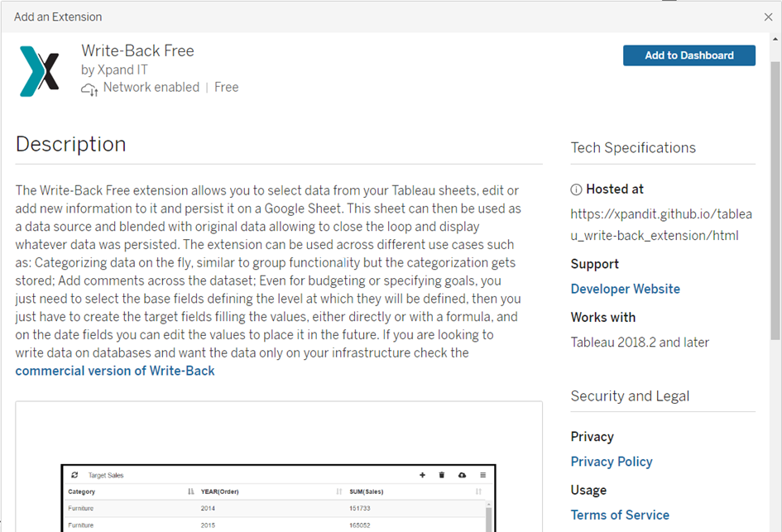Click the Usage label
782x532 pixels.
[x=588, y=490]
